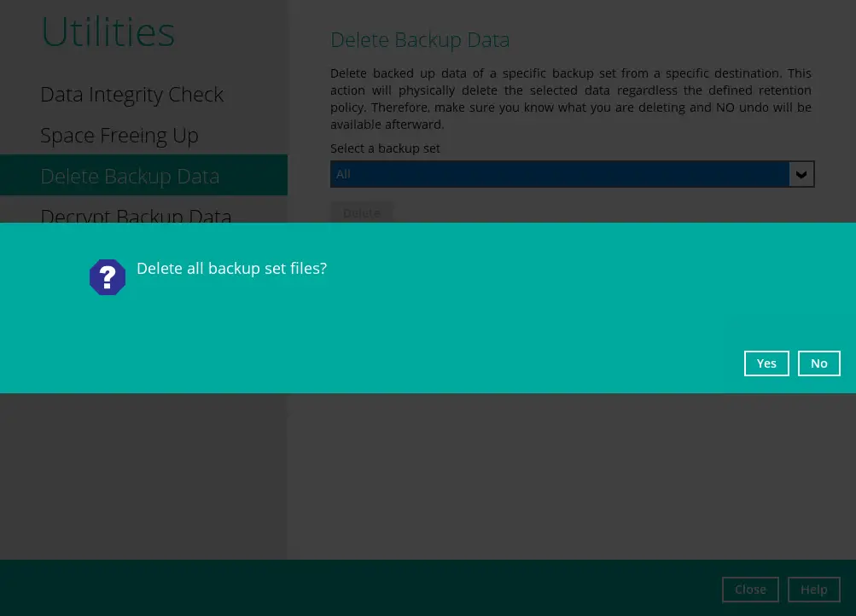Click the Delete button under the dropdown
Image resolution: width=856 pixels, height=616 pixels.
(361, 212)
